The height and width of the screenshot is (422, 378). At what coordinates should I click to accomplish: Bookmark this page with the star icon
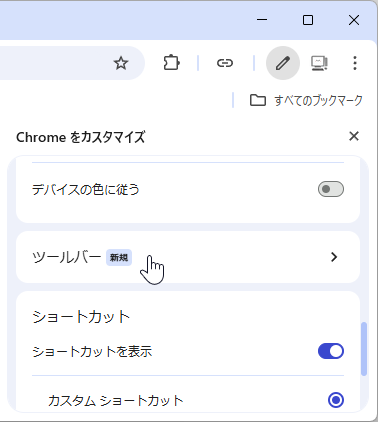point(121,63)
